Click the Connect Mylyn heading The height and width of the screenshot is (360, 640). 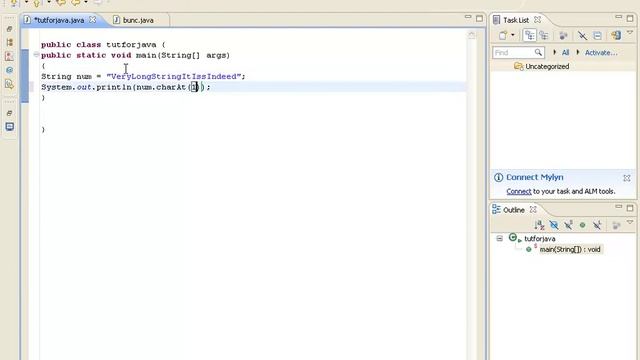coord(535,177)
